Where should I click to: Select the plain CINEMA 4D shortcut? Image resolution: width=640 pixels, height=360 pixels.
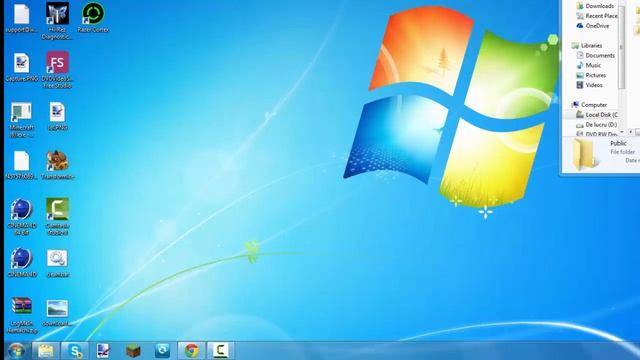click(21, 263)
